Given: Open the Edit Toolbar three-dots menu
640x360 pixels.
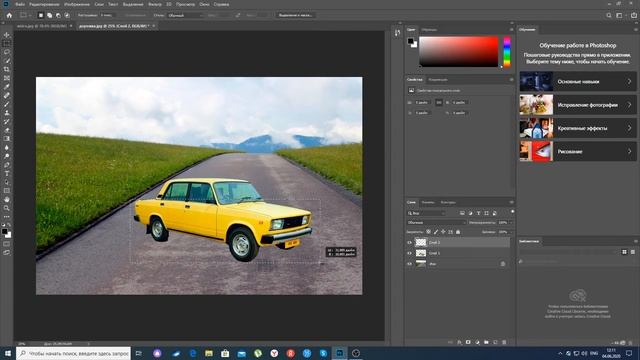Looking at the screenshot, I should (7, 217).
